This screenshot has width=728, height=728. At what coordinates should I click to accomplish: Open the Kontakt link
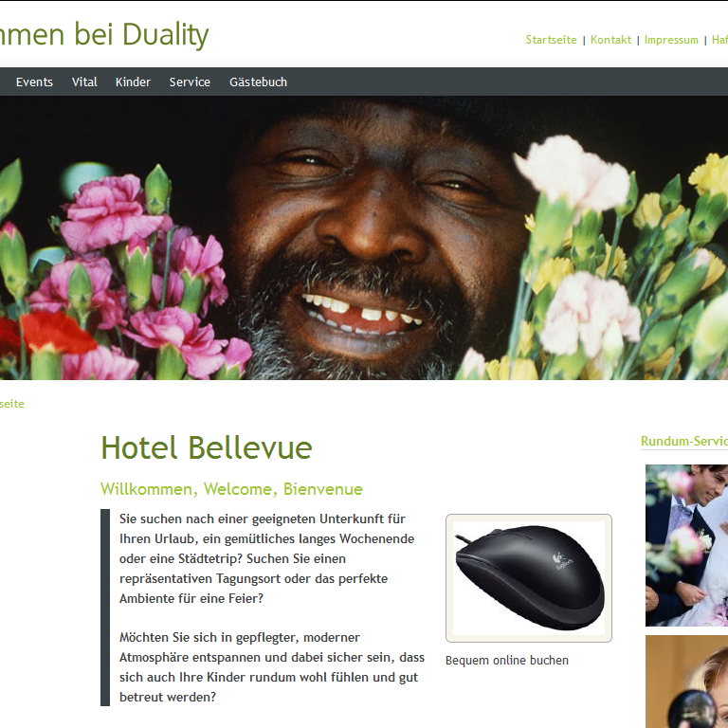[610, 40]
